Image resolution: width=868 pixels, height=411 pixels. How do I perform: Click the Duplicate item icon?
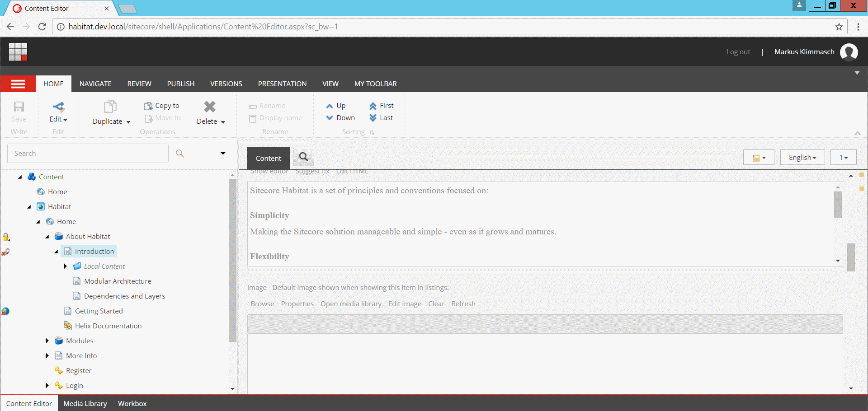(110, 107)
